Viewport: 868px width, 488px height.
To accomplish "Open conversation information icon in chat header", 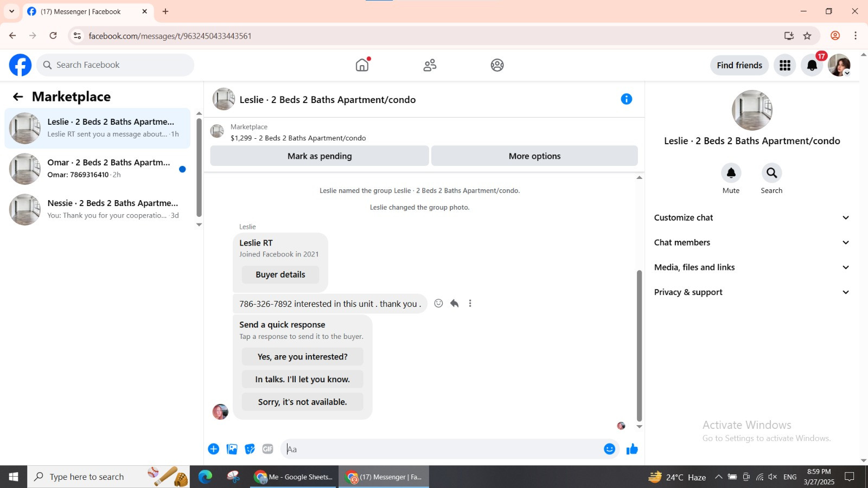I will 627,99.
